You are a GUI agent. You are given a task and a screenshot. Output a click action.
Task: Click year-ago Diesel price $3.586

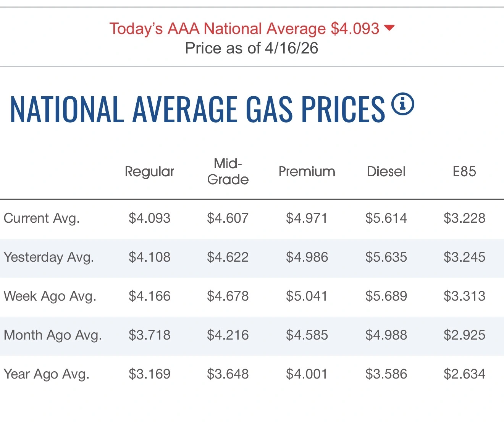pos(386,374)
